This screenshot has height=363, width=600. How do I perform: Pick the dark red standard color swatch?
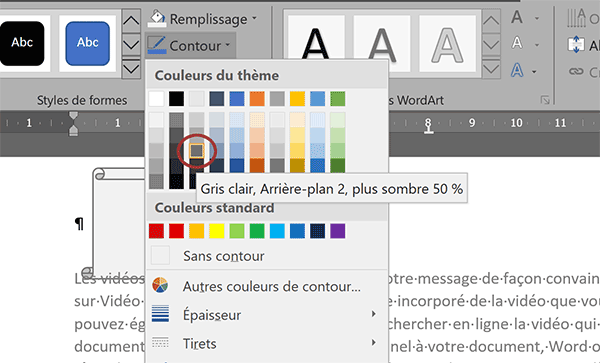156,231
